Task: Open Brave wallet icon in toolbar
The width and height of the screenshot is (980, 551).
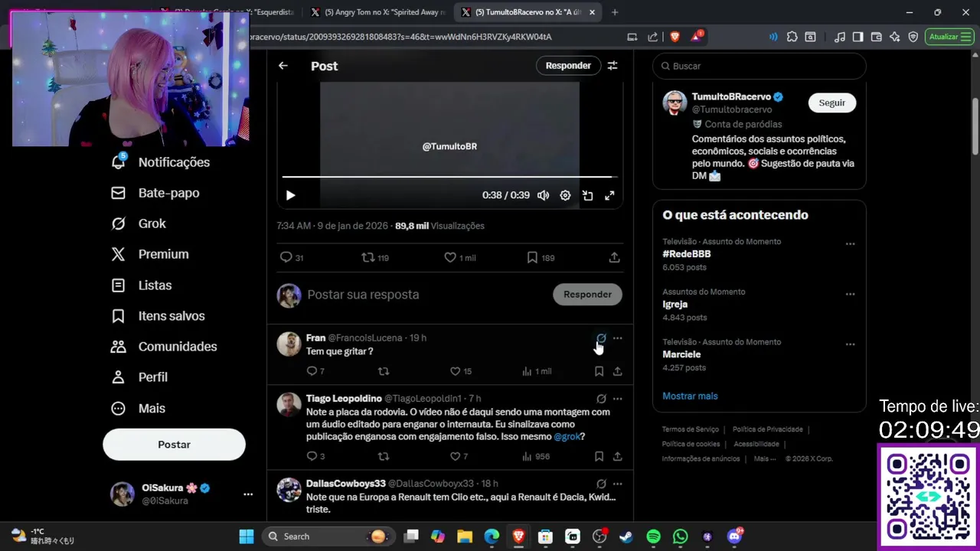Action: 876,37
